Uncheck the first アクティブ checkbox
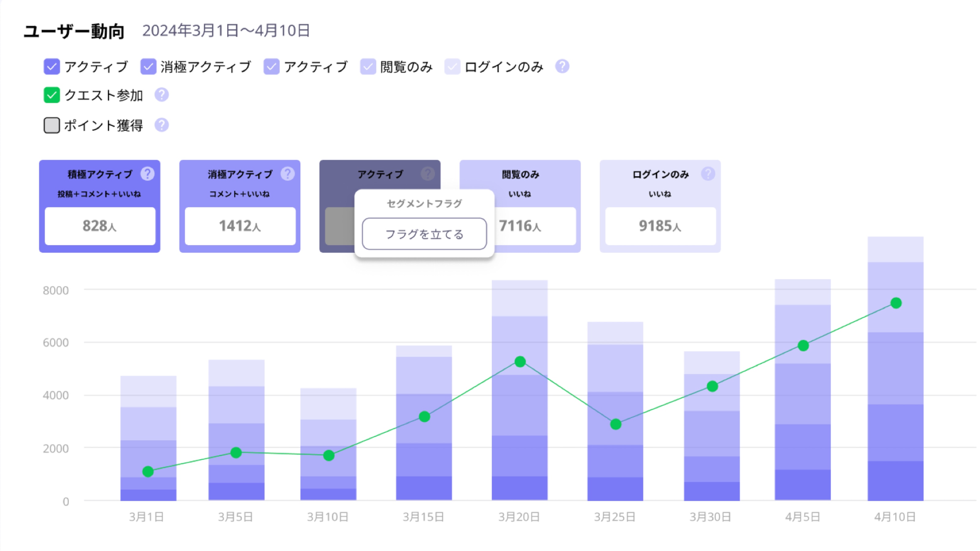980x551 pixels. click(x=52, y=67)
